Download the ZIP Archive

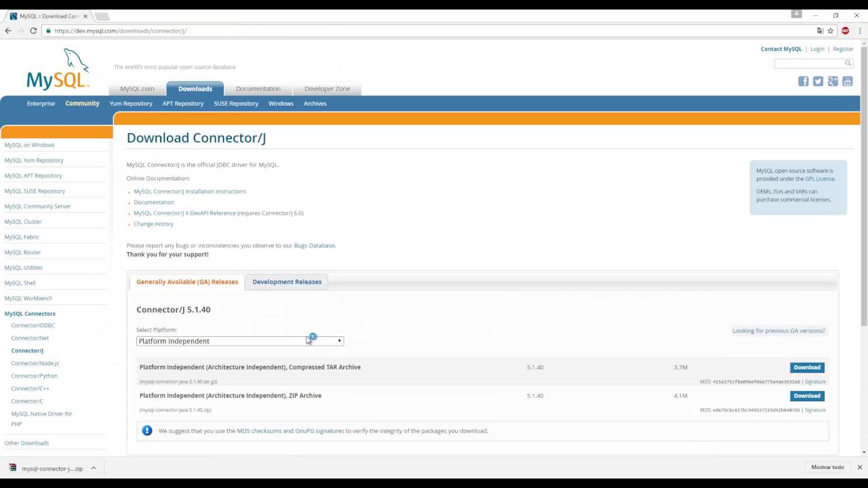[x=807, y=396]
